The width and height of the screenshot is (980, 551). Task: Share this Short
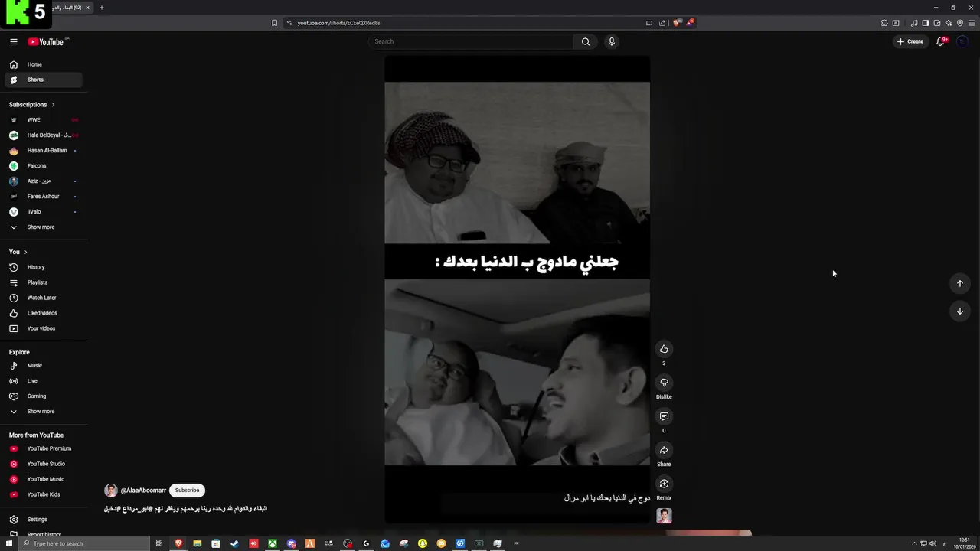click(x=664, y=450)
